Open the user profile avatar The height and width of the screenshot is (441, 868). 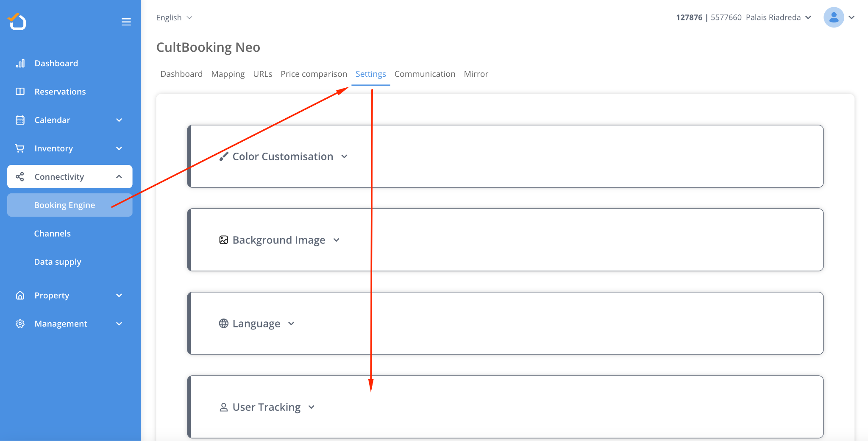[x=833, y=17]
